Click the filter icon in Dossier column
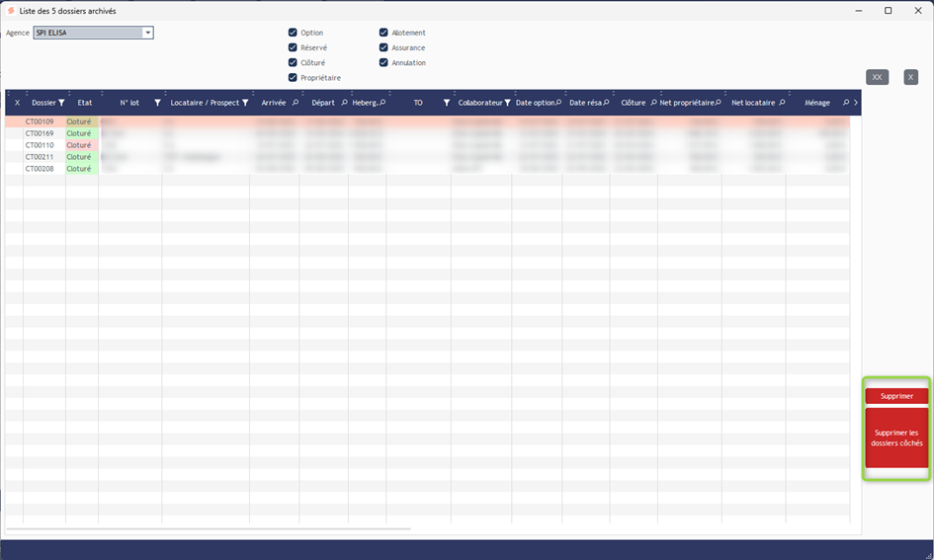Image resolution: width=934 pixels, height=560 pixels. point(61,103)
